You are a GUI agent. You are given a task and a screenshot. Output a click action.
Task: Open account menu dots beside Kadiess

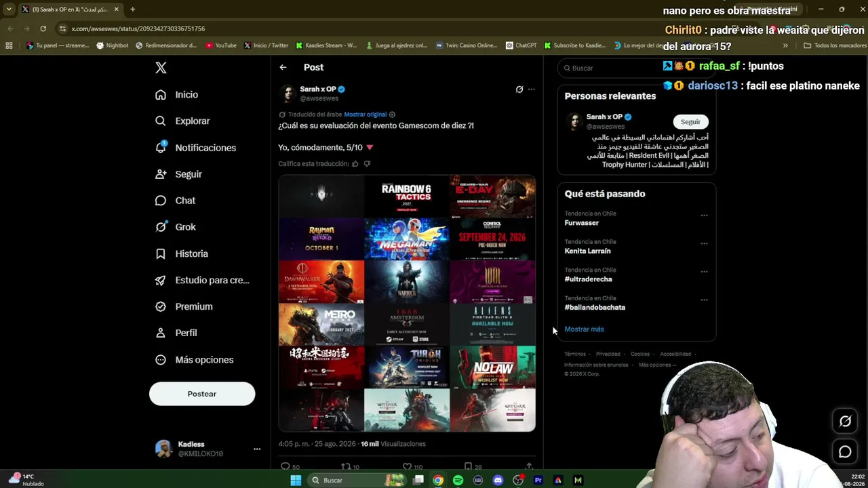(x=257, y=449)
